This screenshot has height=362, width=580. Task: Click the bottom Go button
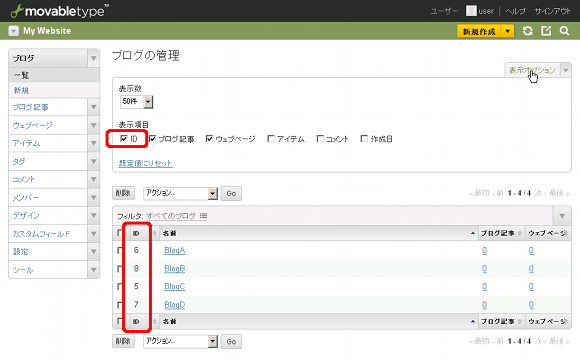231,341
